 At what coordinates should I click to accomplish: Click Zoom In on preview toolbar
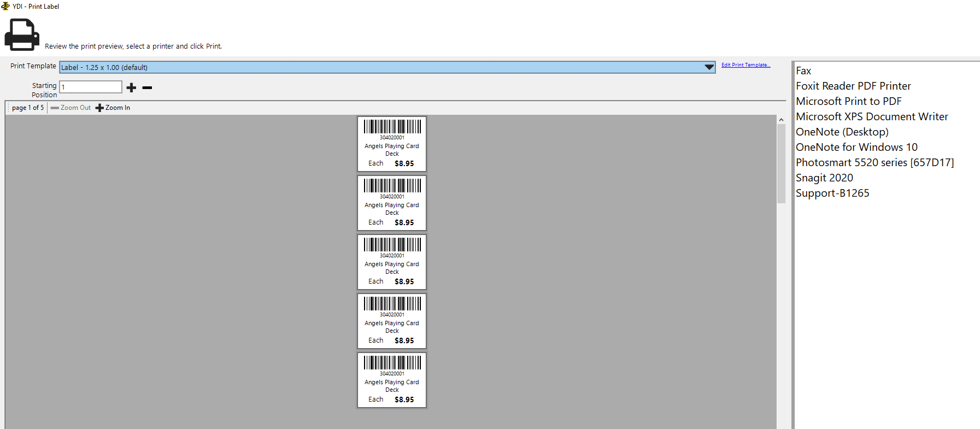pos(113,108)
